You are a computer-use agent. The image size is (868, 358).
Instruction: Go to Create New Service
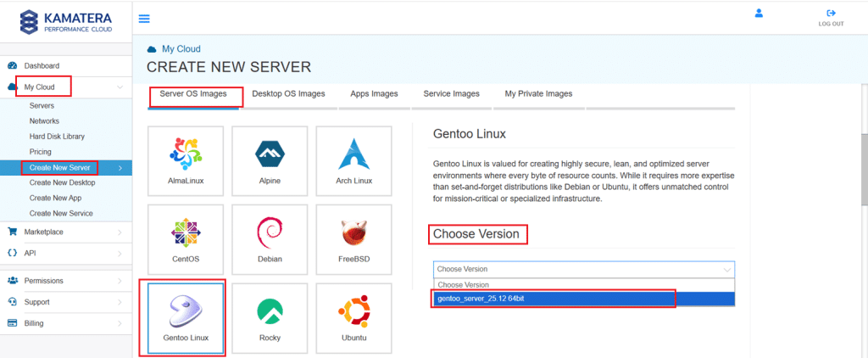pyautogui.click(x=61, y=214)
